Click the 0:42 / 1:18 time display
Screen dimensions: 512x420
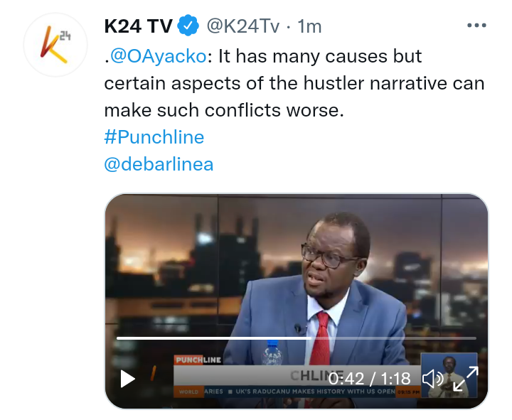pyautogui.click(x=369, y=379)
